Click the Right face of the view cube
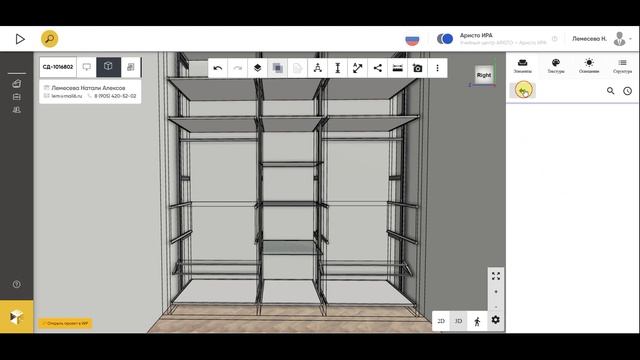 (x=484, y=75)
